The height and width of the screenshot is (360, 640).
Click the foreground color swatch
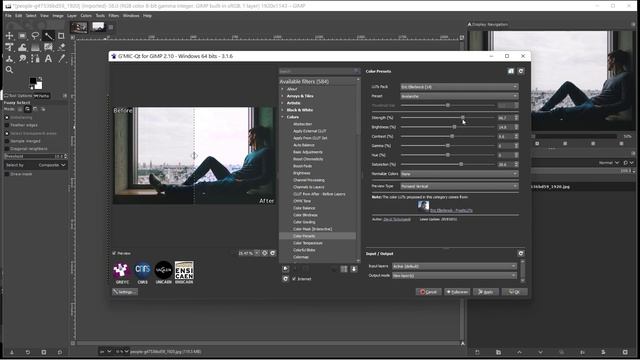pos(33,81)
